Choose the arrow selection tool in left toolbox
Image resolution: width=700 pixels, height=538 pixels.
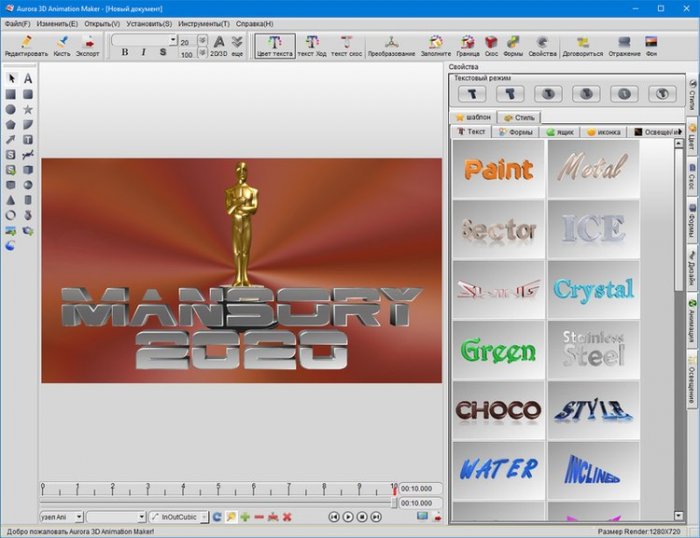(11, 77)
